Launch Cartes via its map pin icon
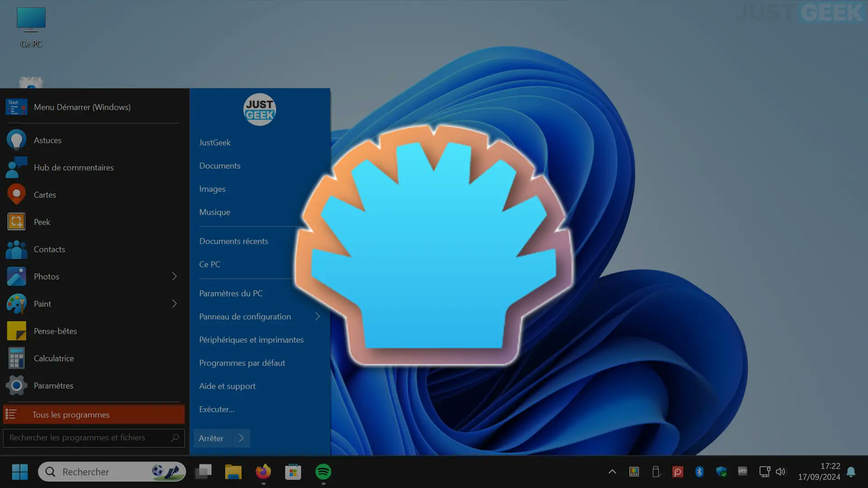Image resolution: width=868 pixels, height=488 pixels. (16, 194)
